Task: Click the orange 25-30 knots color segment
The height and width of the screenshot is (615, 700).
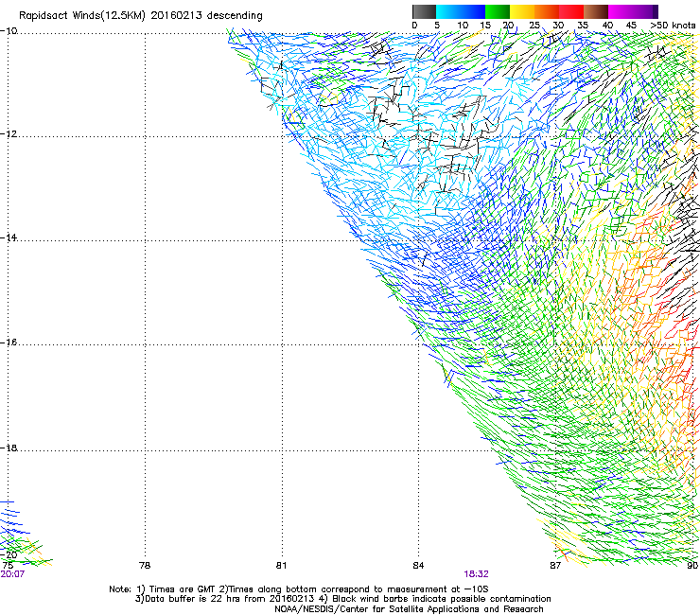Action: [547, 11]
